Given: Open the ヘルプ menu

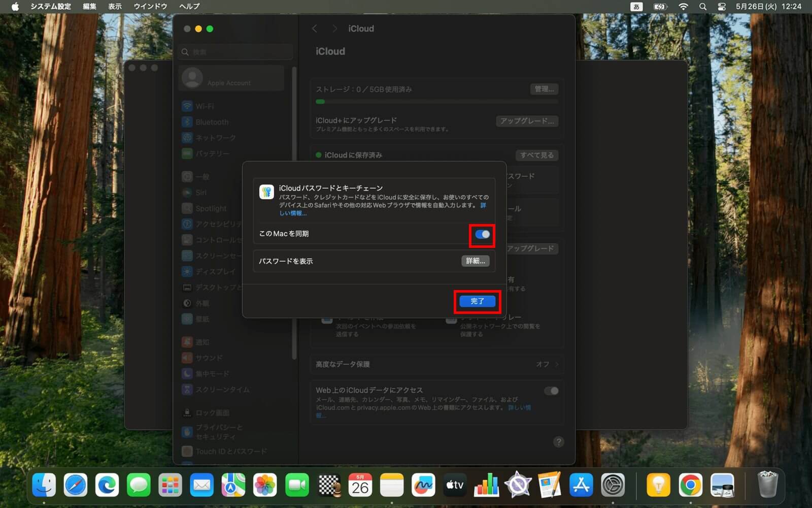Looking at the screenshot, I should [189, 7].
